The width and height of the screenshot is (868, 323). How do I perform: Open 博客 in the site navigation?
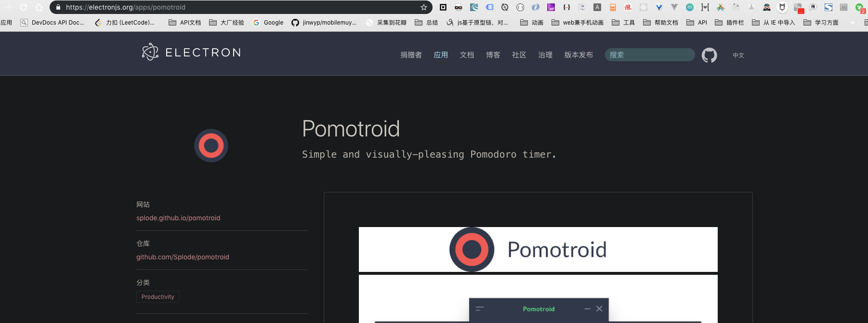[x=493, y=55]
